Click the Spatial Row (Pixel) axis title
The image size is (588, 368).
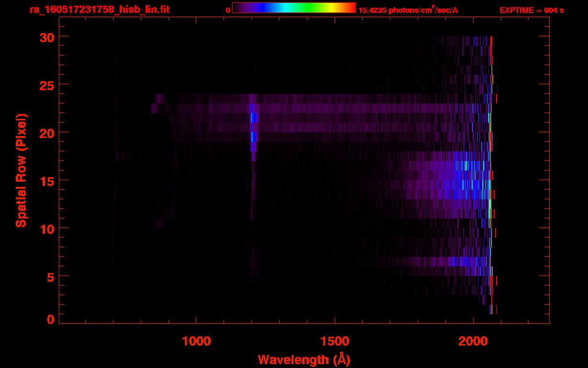coord(21,170)
